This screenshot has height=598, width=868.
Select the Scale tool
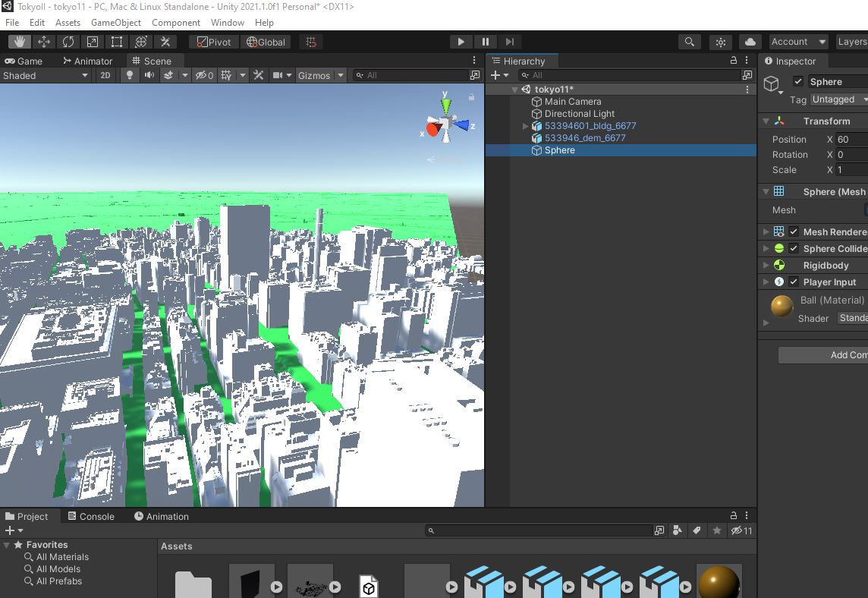click(92, 42)
